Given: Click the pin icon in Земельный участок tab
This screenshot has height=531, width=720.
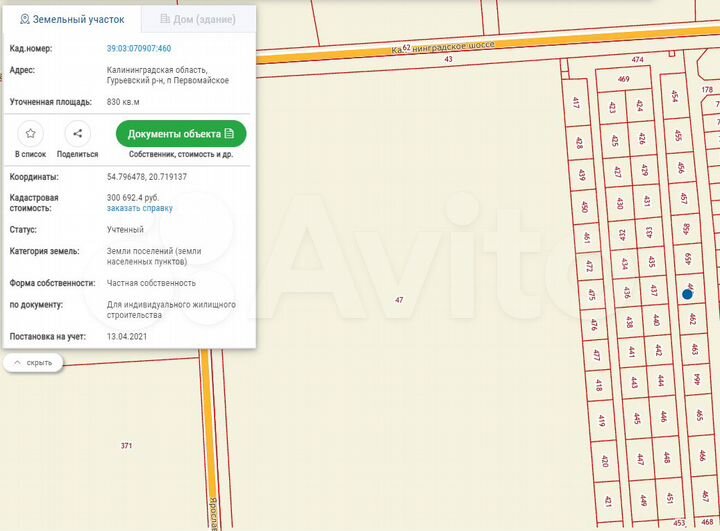Looking at the screenshot, I should pos(25,19).
